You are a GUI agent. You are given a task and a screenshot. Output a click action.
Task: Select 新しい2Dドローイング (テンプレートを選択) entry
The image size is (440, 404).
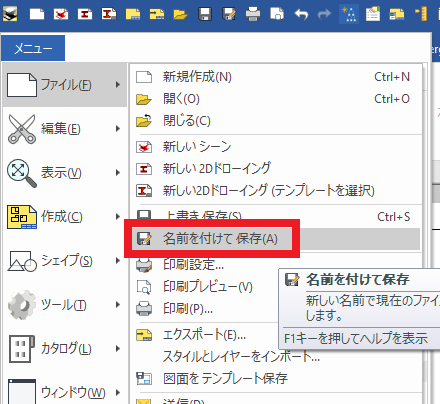pyautogui.click(x=276, y=191)
